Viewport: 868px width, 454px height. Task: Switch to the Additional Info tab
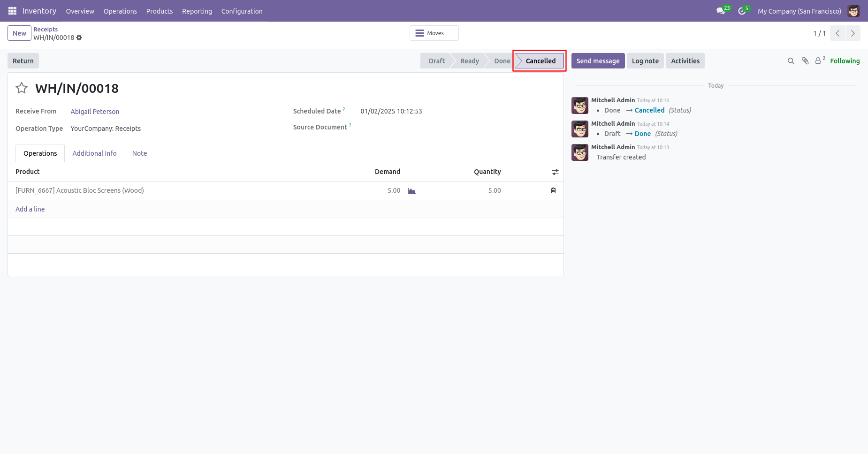click(x=94, y=153)
